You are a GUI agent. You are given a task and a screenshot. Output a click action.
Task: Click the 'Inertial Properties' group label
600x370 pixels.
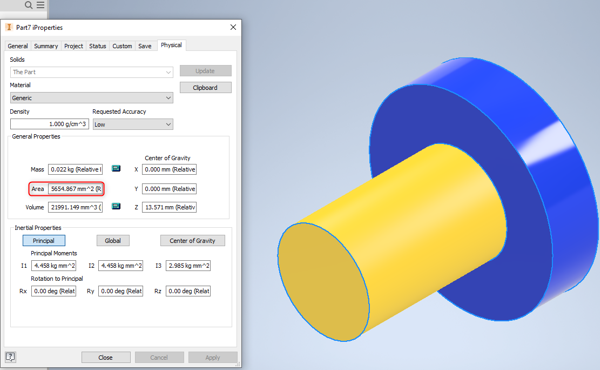click(x=38, y=228)
